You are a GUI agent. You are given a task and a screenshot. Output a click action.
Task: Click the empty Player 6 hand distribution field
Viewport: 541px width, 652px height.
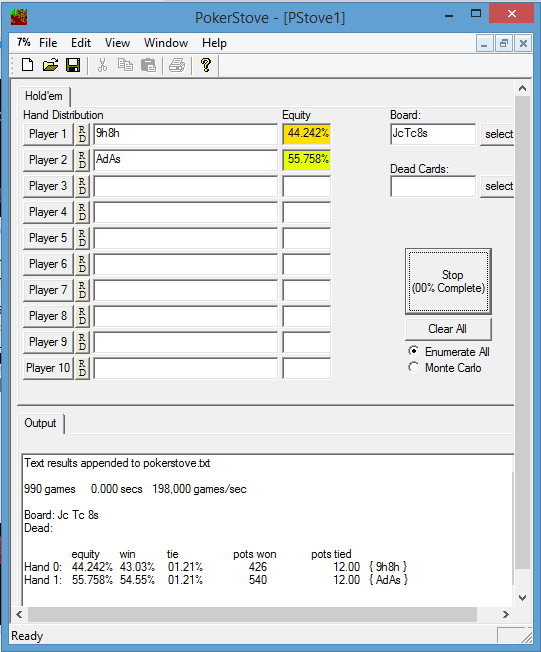185,264
